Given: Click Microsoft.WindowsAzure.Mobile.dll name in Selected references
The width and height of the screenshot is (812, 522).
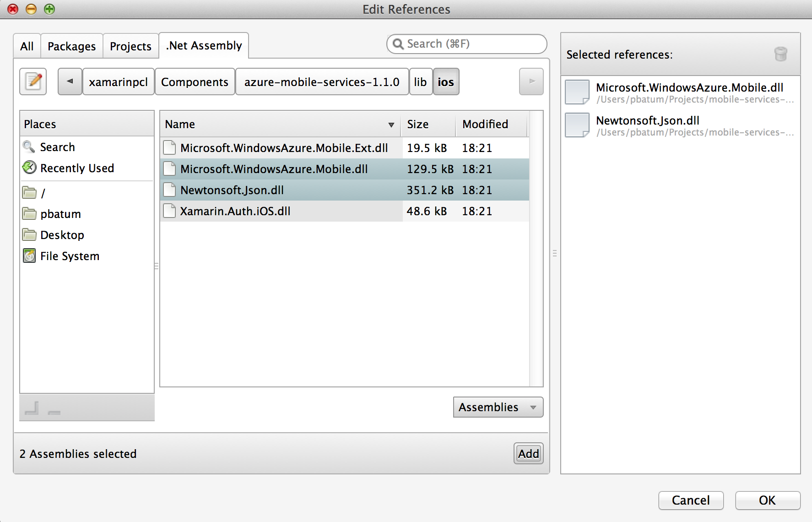Looking at the screenshot, I should [x=689, y=87].
